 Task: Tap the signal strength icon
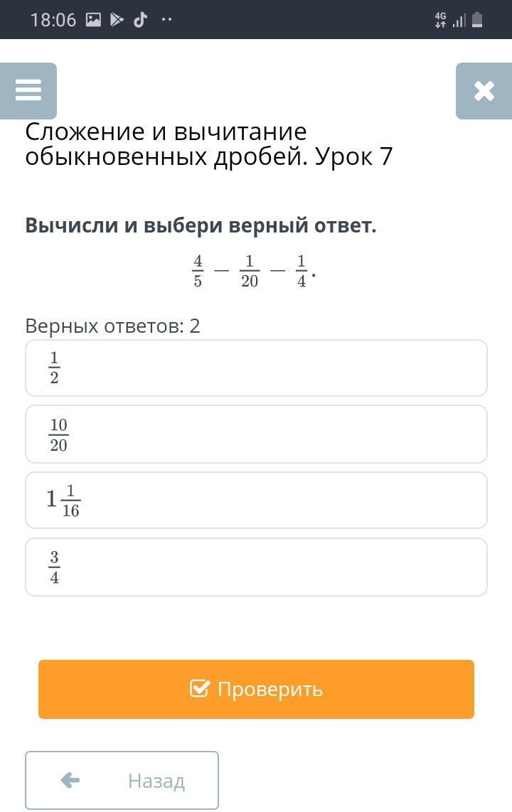[459, 21]
